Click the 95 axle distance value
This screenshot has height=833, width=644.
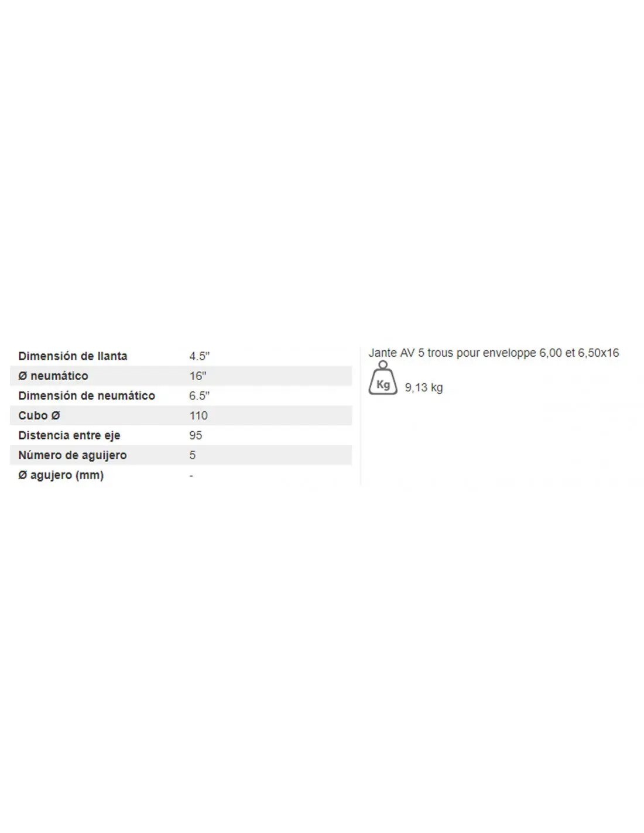click(196, 436)
